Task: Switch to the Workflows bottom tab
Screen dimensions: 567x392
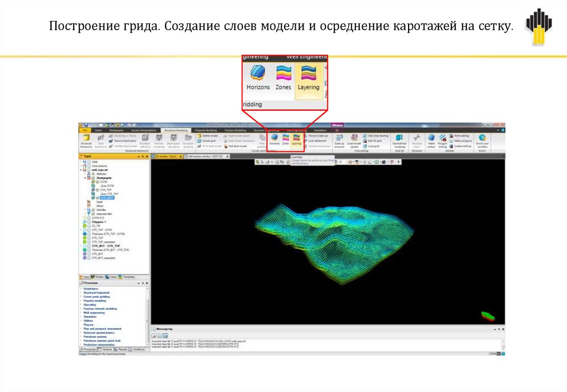Action: (137, 350)
